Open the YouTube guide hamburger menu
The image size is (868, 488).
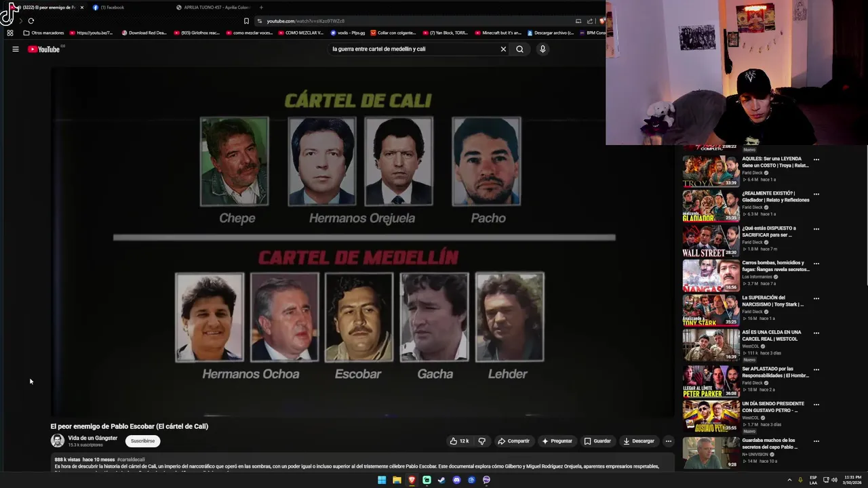click(x=15, y=49)
